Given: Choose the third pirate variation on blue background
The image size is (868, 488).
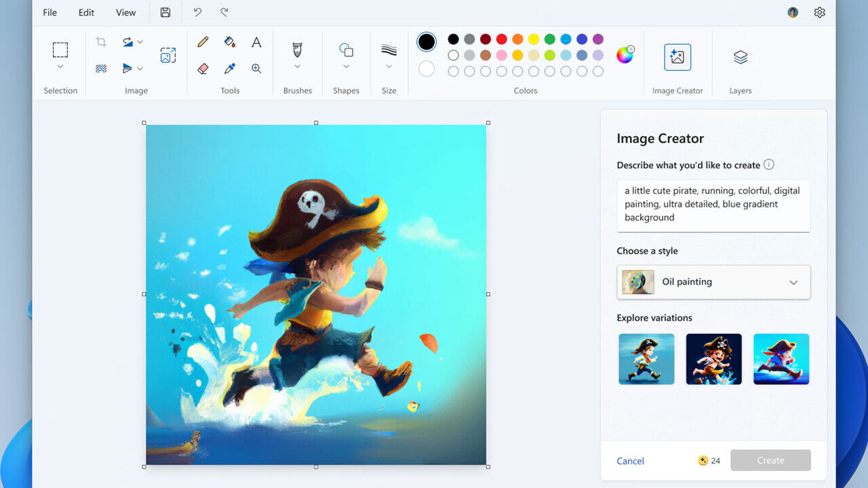Looking at the screenshot, I should tap(781, 359).
